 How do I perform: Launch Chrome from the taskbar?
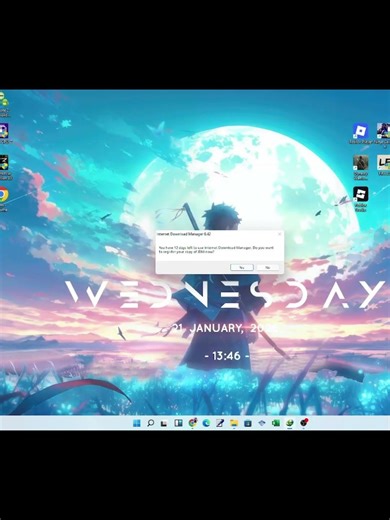pyautogui.click(x=192, y=423)
